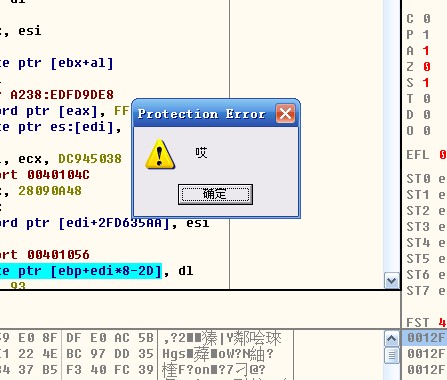The height and width of the screenshot is (380, 447).
Task: Click the EFL register entry
Action: pos(426,155)
